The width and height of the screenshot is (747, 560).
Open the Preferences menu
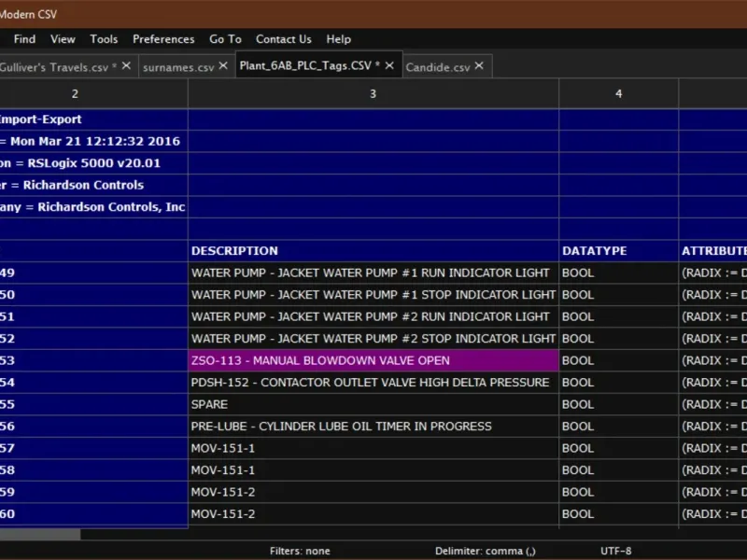(163, 39)
